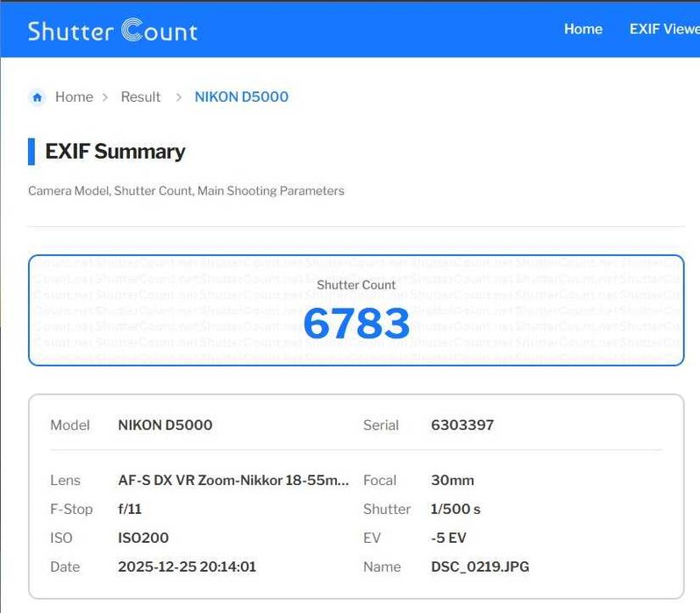700x613 pixels.
Task: Click the Lens label
Action: [x=65, y=481]
